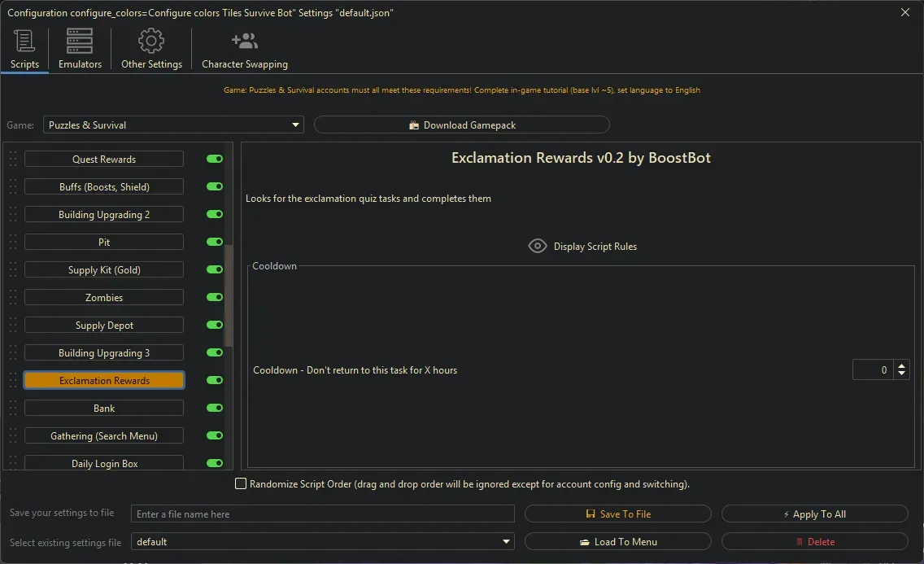Turn off the Zombies script toggle

(213, 297)
